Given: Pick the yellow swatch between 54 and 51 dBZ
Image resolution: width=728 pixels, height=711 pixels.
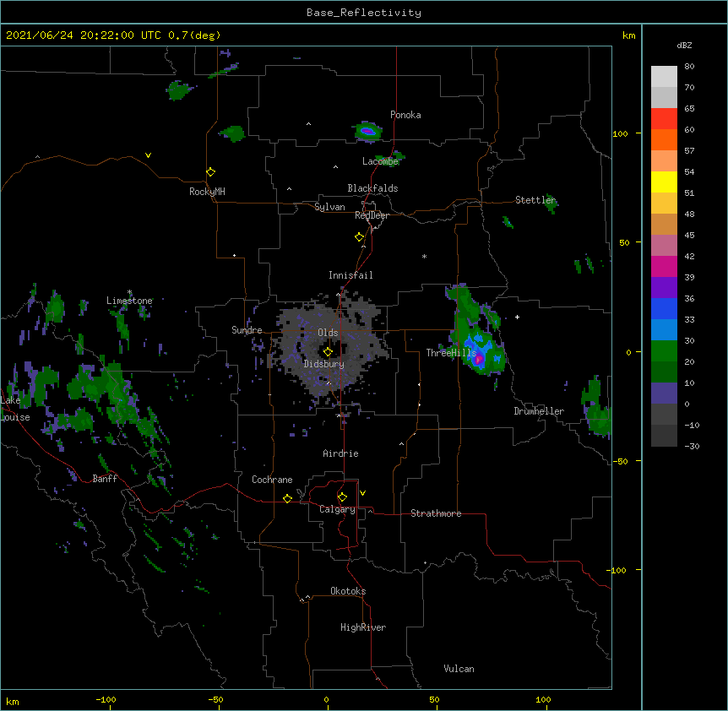Looking at the screenshot, I should [664, 182].
